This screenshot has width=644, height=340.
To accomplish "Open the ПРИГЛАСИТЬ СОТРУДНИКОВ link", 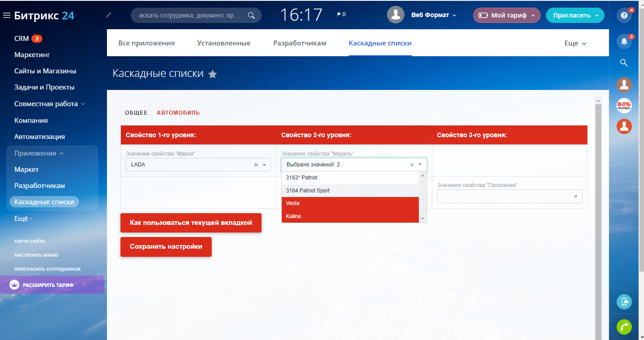I will click(48, 269).
